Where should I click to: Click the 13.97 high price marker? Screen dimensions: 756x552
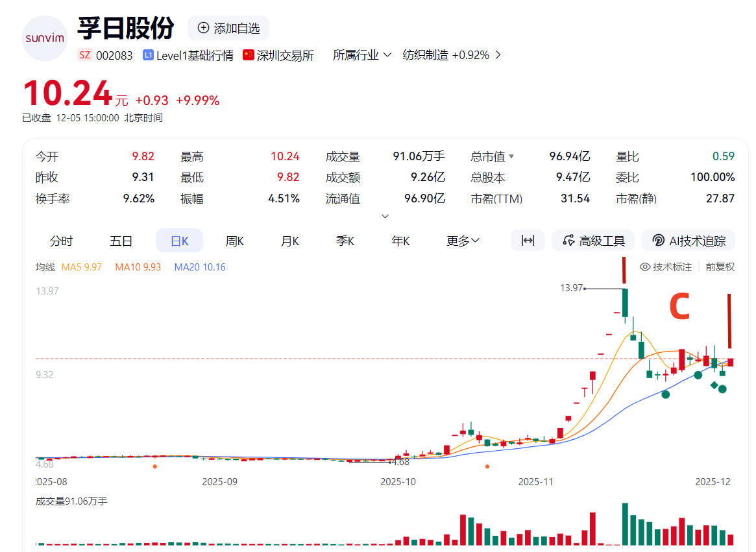click(571, 288)
